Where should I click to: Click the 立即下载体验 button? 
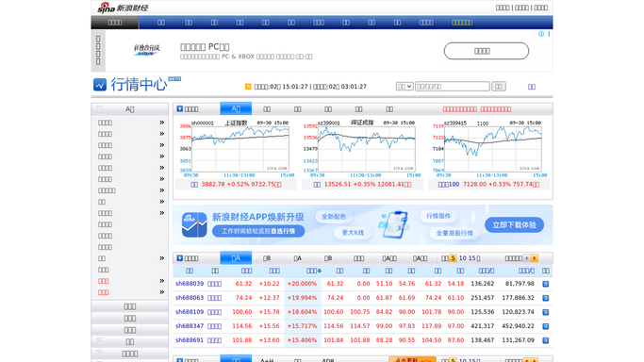tap(514, 225)
